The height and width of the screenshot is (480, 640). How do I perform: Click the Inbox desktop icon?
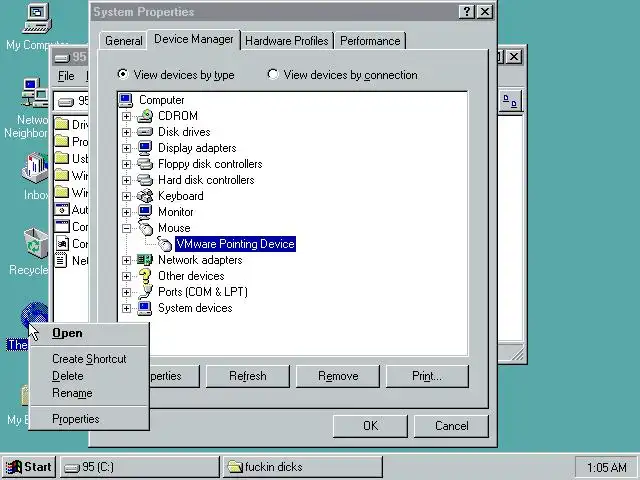point(35,167)
